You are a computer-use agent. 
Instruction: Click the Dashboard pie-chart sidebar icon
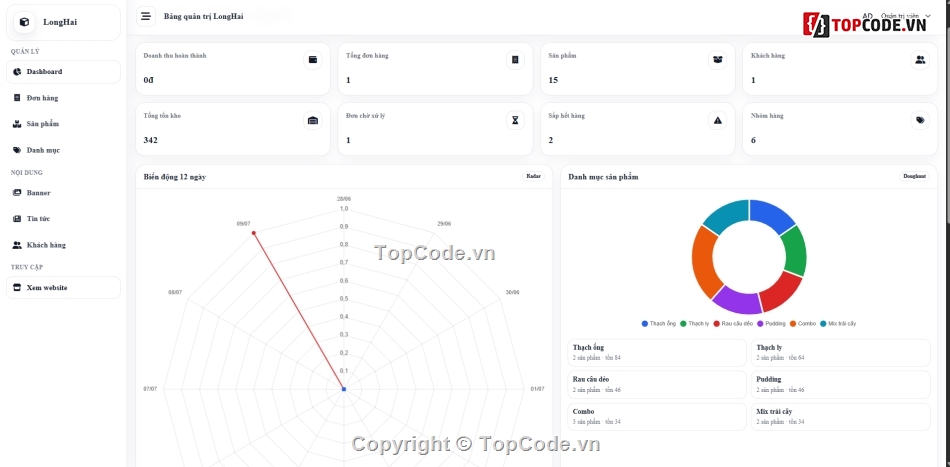click(17, 71)
